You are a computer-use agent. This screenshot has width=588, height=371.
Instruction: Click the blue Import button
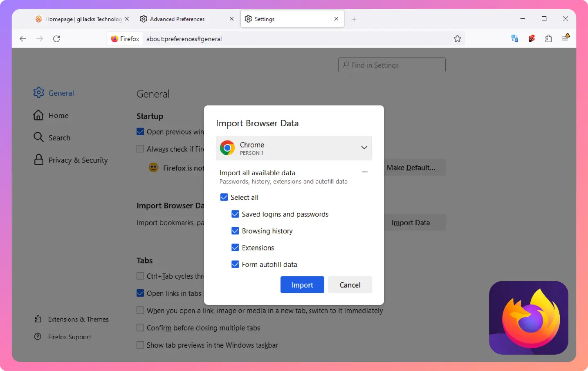302,285
